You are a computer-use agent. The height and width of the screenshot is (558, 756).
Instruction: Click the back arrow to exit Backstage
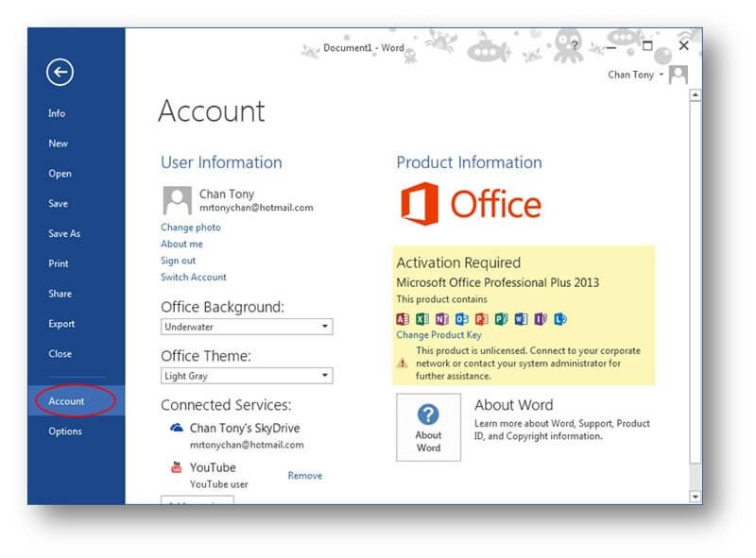click(x=60, y=73)
